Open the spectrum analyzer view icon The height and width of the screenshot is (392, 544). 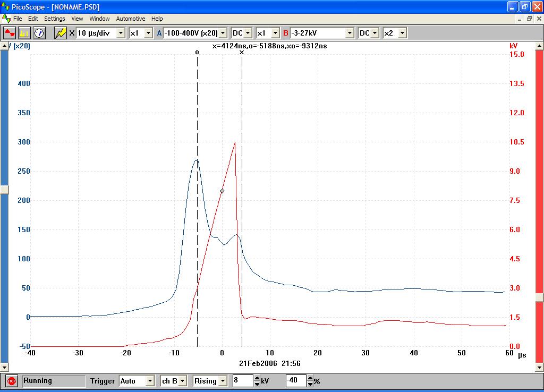(x=24, y=33)
